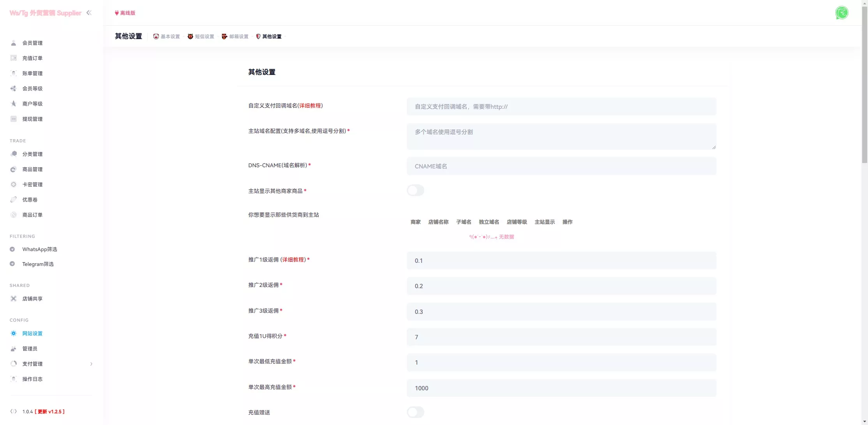Click the 网站设置 gear icon
The width and height of the screenshot is (868, 425).
(x=14, y=333)
